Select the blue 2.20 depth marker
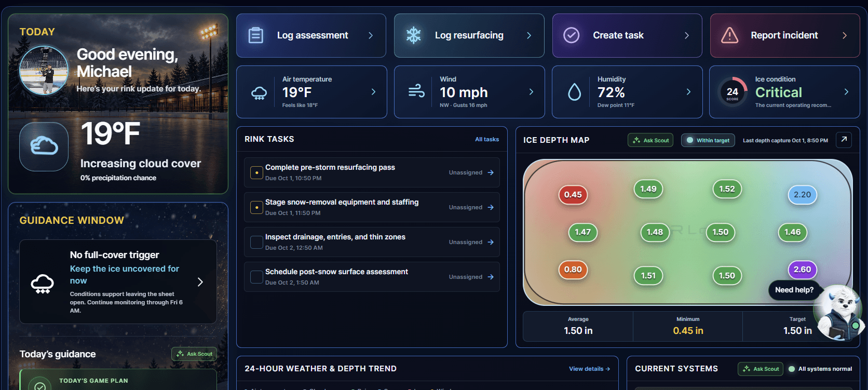The height and width of the screenshot is (390, 868). (802, 194)
